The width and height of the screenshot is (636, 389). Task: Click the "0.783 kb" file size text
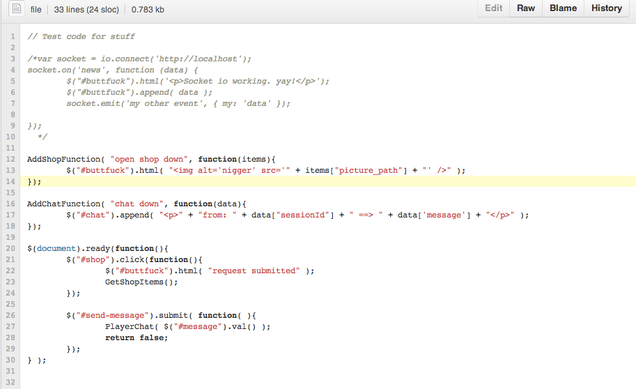point(148,10)
